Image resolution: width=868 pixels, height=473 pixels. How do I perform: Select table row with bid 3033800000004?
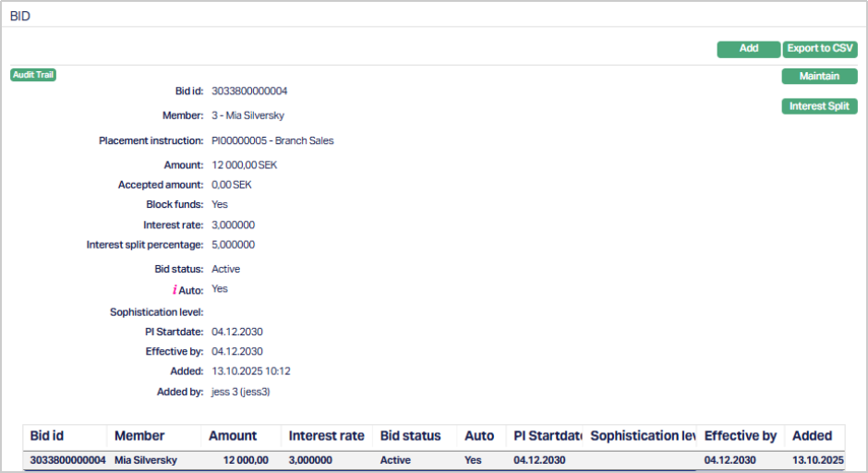pyautogui.click(x=67, y=460)
